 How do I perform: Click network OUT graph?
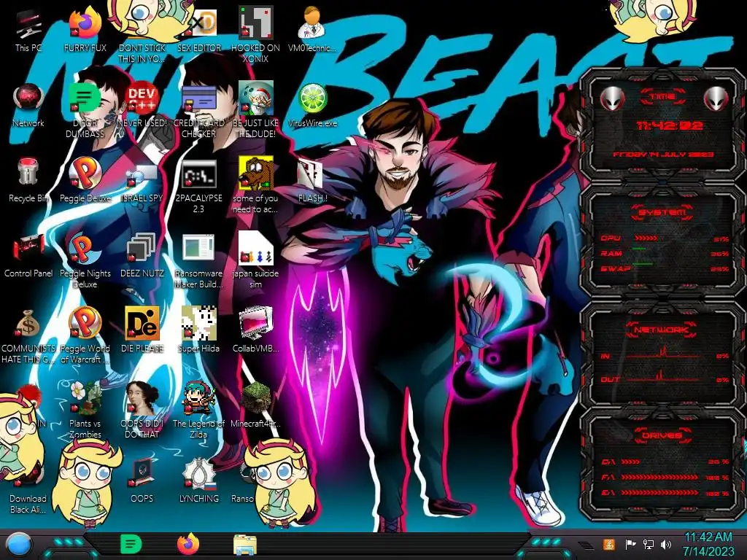tap(663, 376)
